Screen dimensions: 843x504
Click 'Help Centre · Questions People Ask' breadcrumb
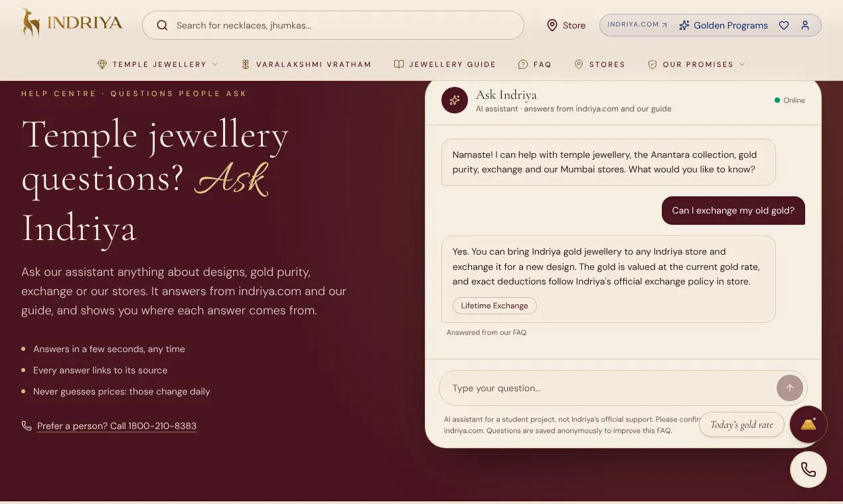point(134,94)
